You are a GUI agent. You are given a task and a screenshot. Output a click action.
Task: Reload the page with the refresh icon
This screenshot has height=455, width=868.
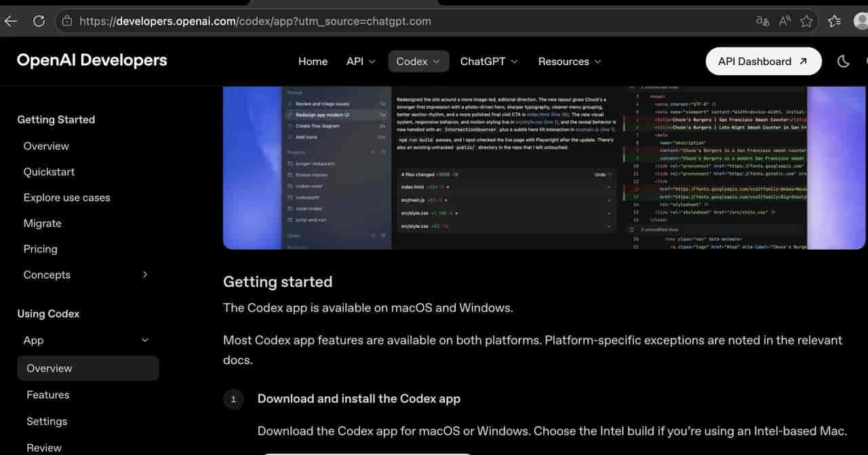[39, 21]
